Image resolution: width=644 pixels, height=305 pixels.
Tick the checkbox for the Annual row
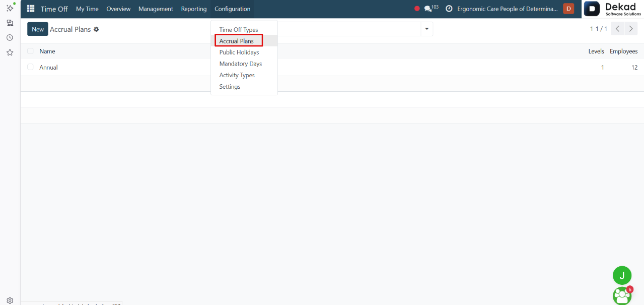[x=30, y=67]
